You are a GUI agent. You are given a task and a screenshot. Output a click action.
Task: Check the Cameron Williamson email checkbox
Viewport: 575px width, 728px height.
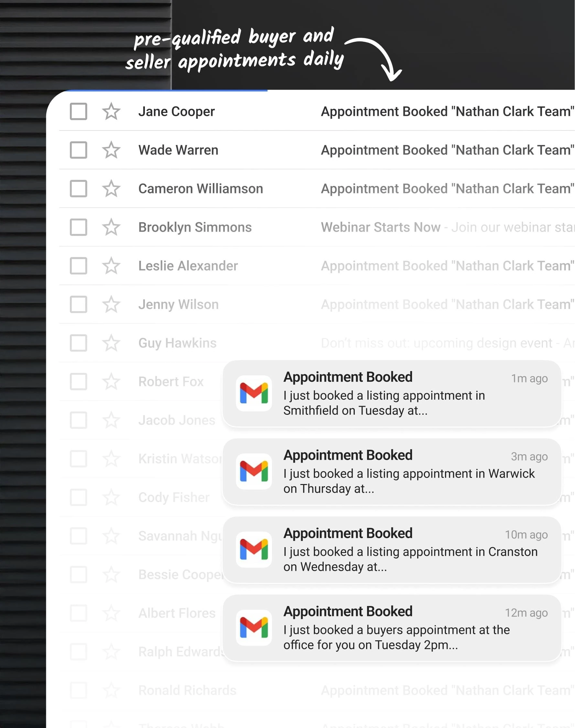(x=79, y=189)
